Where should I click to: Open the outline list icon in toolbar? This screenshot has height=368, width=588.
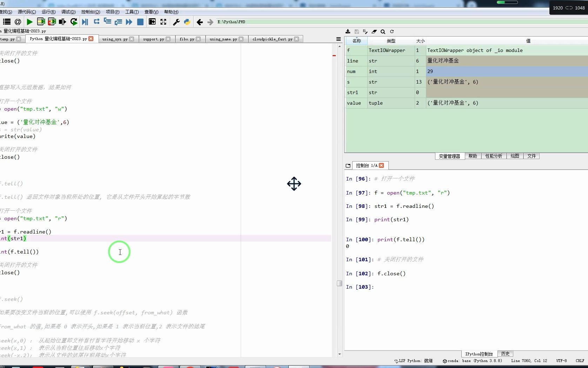tap(7, 22)
